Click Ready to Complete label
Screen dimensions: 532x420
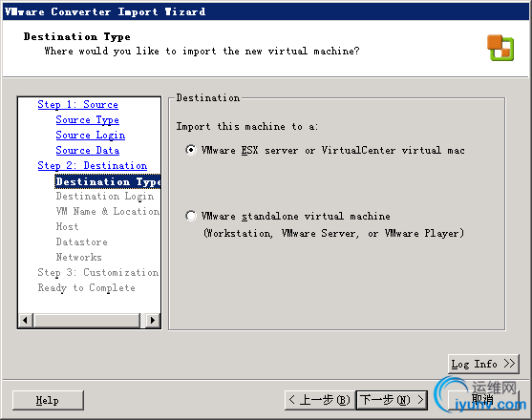pos(86,288)
